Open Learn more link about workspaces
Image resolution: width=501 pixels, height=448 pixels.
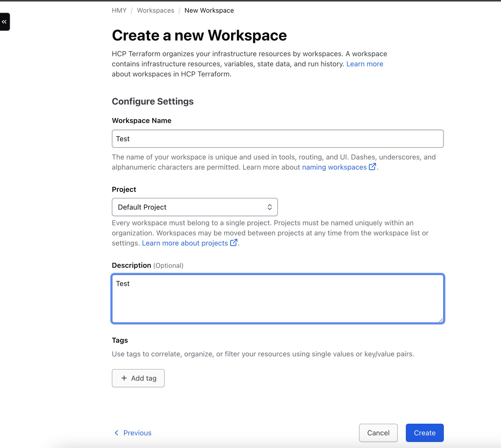[365, 64]
